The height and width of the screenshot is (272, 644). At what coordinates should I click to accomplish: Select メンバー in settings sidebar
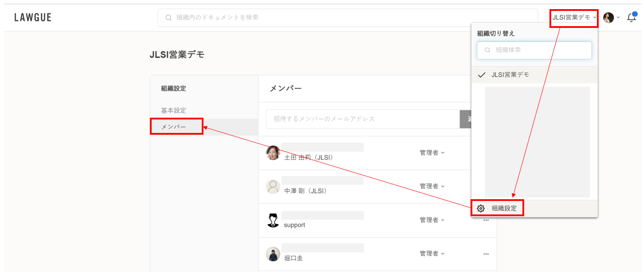(174, 127)
